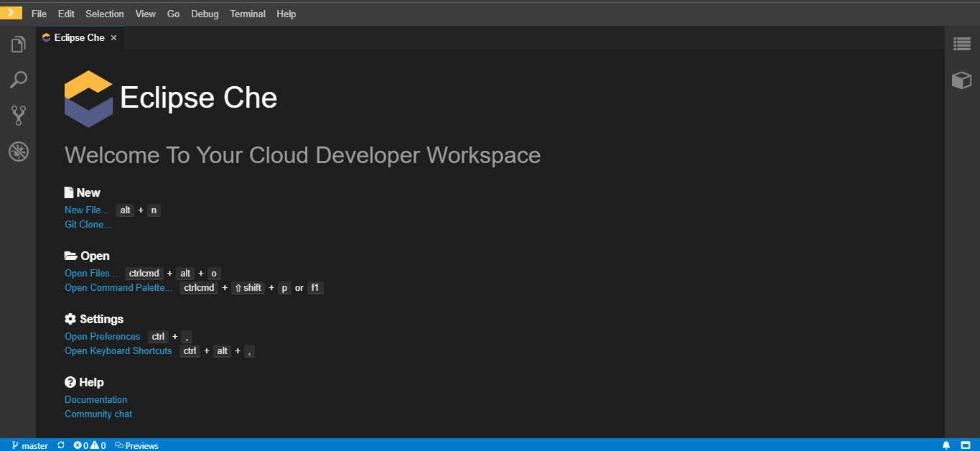The image size is (980, 451).
Task: Open the Community chat link
Action: [98, 414]
